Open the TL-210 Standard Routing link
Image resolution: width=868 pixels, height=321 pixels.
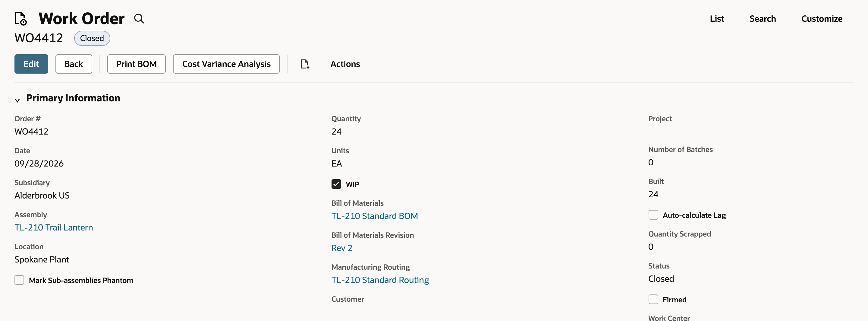click(x=380, y=280)
